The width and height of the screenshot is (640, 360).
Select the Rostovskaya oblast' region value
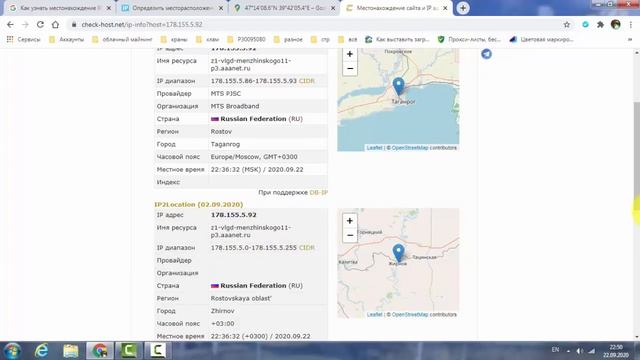241,298
